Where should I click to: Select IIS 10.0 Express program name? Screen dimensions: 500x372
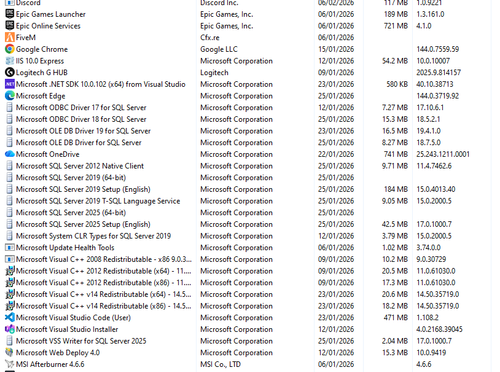[x=40, y=61]
